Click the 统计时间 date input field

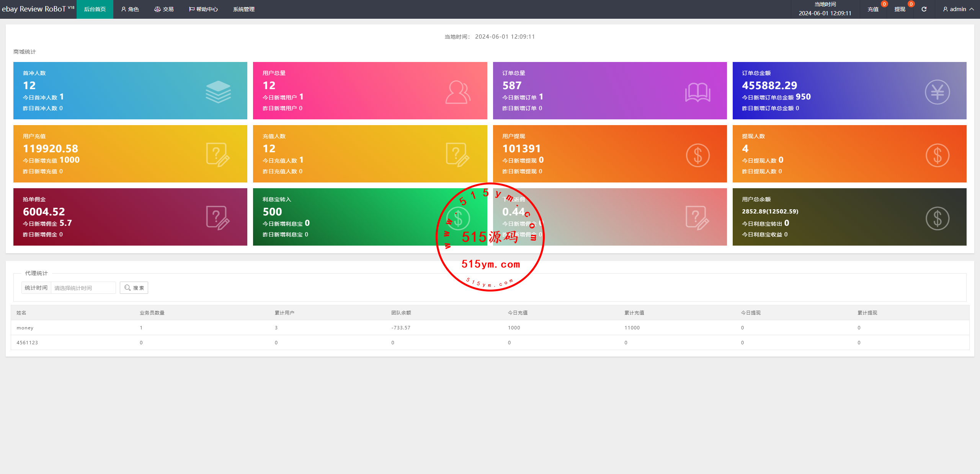(83, 288)
